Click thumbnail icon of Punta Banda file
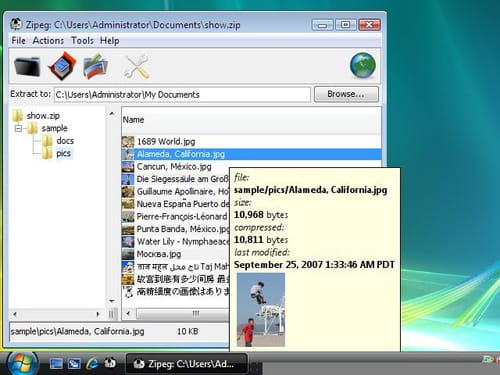The width and height of the screenshot is (500, 375). coord(128,229)
